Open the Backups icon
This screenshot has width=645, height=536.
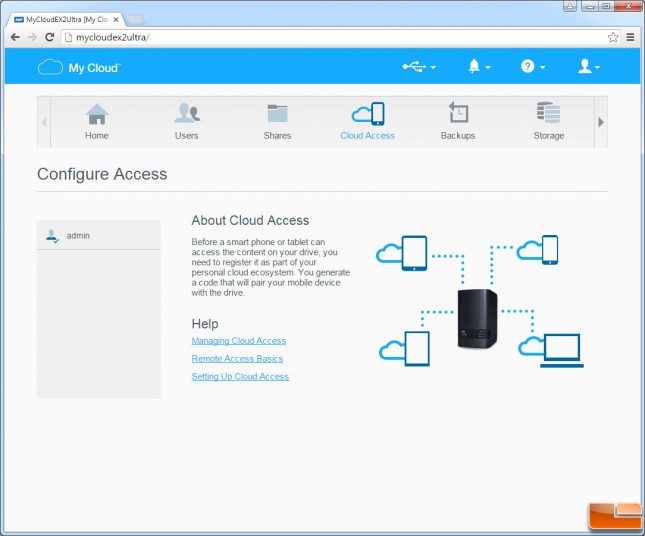pos(458,112)
